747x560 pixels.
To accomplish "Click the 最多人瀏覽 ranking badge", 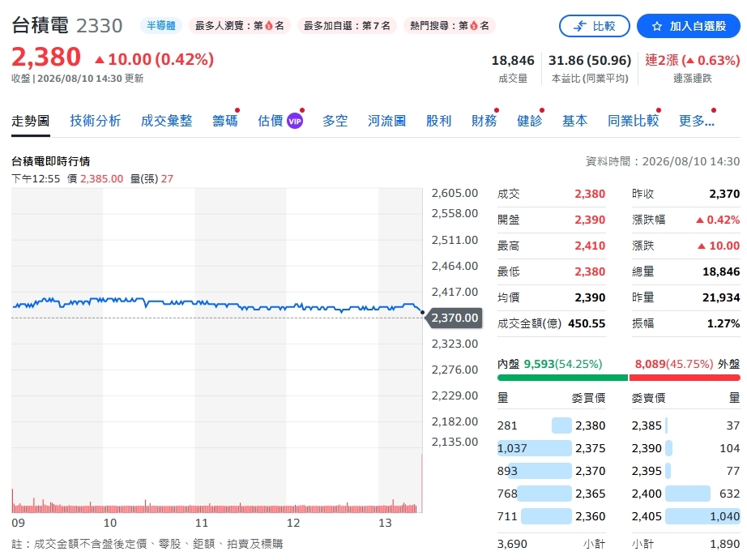I will coord(239,25).
